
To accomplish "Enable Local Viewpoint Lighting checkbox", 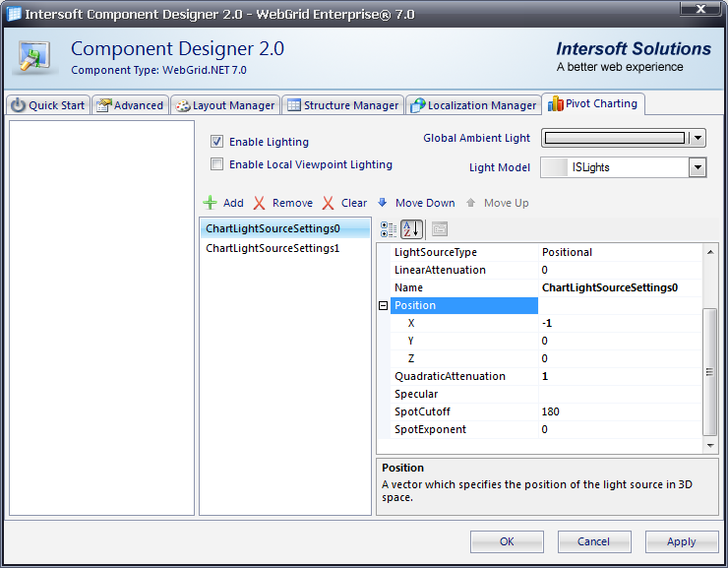I will (x=217, y=164).
